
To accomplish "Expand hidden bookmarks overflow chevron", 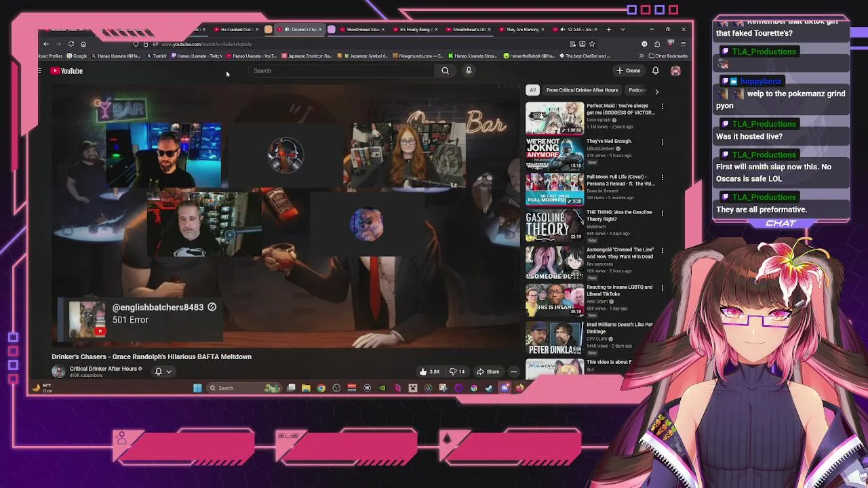I will click(642, 56).
